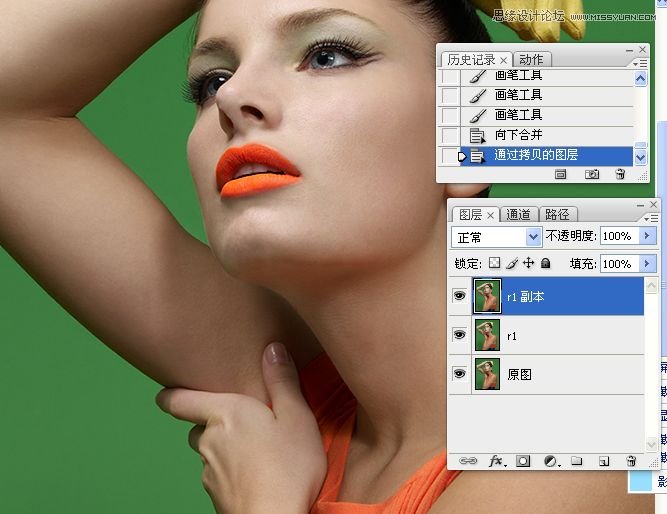Open the Layers panel options menu

click(x=651, y=218)
